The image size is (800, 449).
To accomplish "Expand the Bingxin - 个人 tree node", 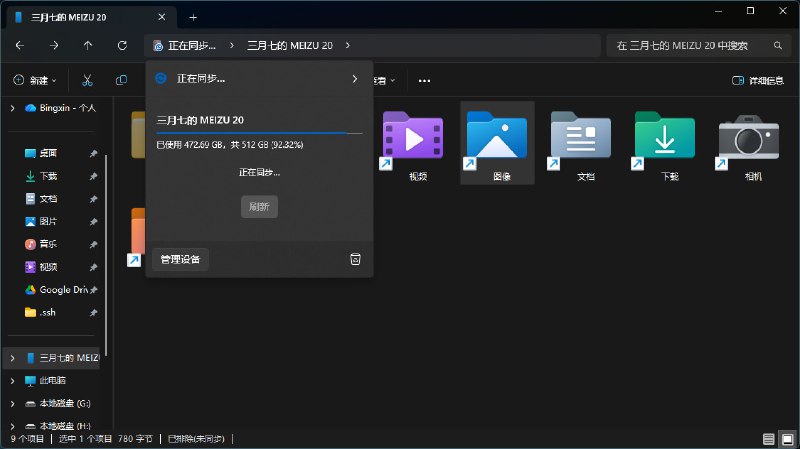I will (12, 108).
